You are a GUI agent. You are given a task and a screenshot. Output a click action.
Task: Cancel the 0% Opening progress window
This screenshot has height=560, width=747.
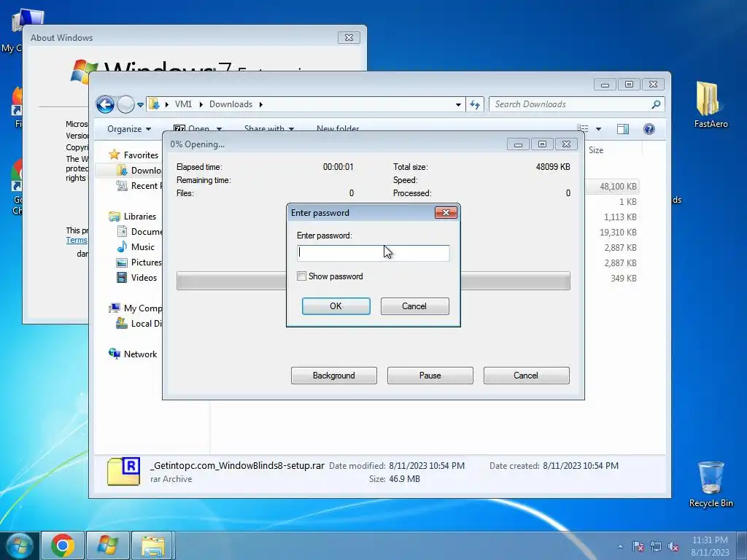[526, 376]
